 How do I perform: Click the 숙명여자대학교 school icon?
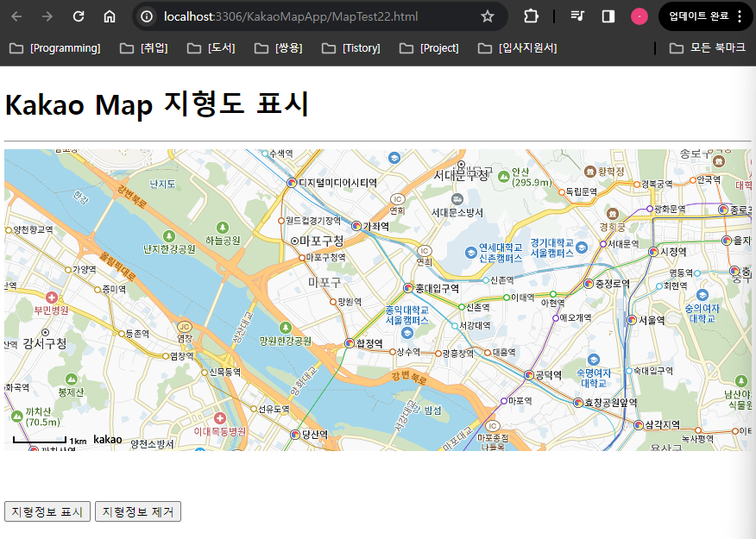click(594, 360)
